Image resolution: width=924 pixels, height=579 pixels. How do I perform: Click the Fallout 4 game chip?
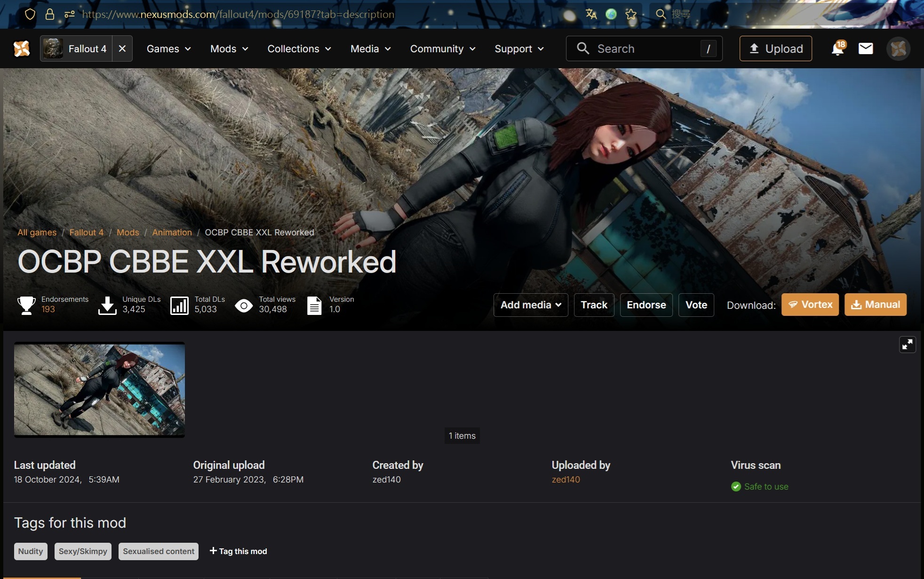pos(76,48)
